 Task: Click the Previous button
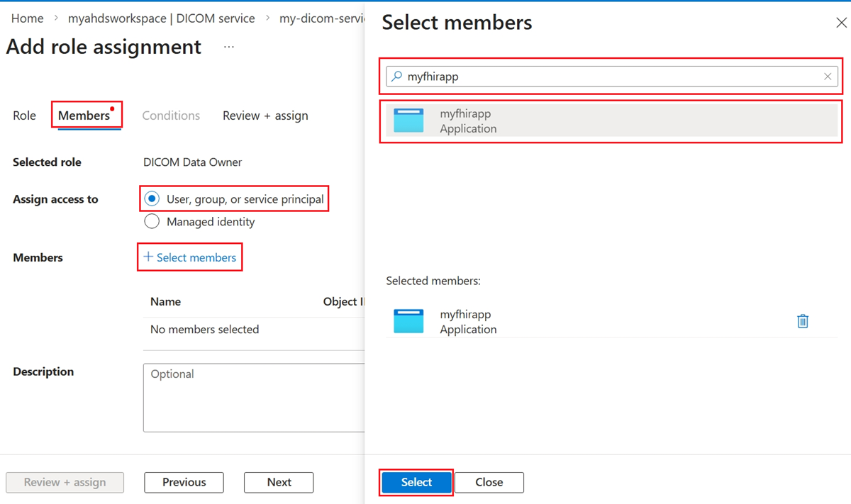point(184,482)
